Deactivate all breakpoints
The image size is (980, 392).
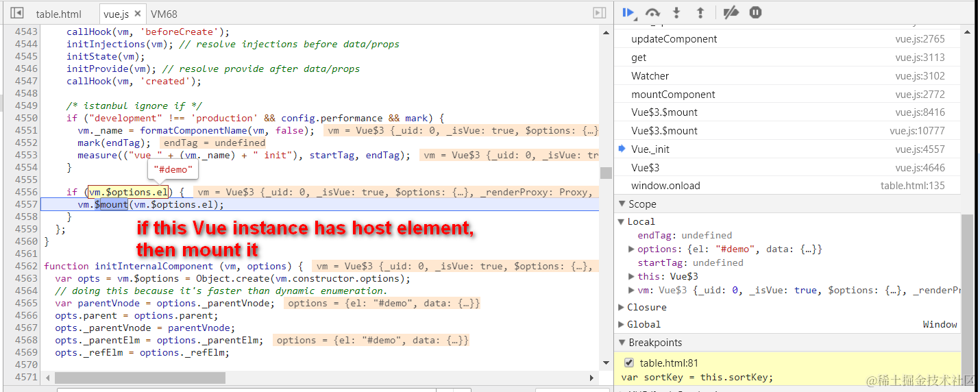point(731,12)
